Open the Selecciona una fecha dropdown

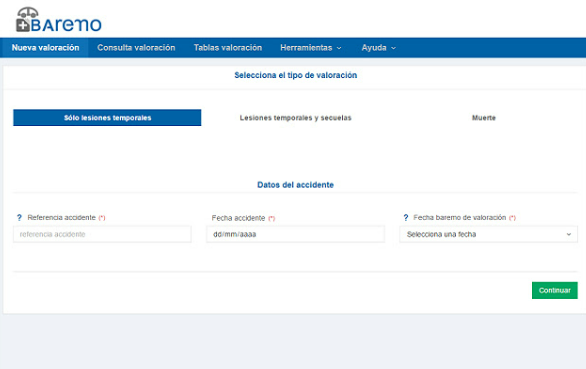[x=488, y=234]
